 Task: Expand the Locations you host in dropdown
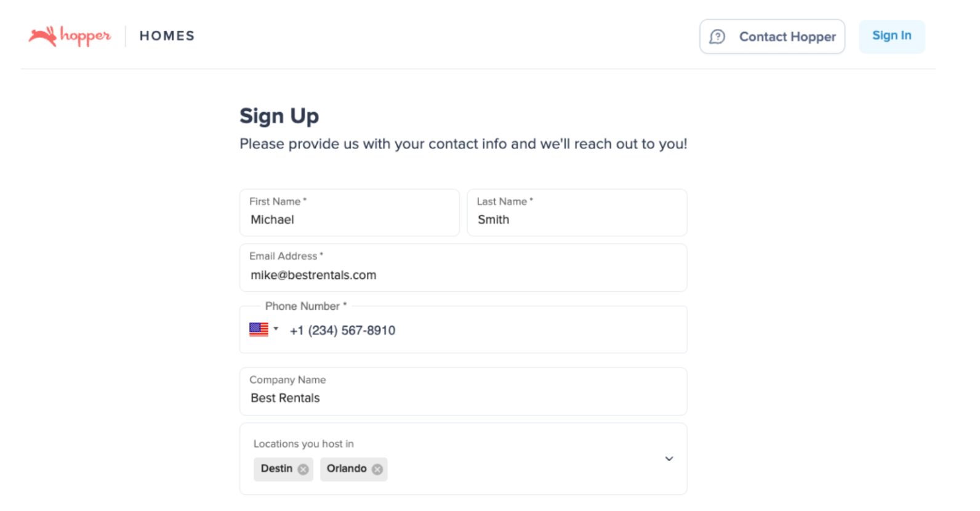[669, 459]
